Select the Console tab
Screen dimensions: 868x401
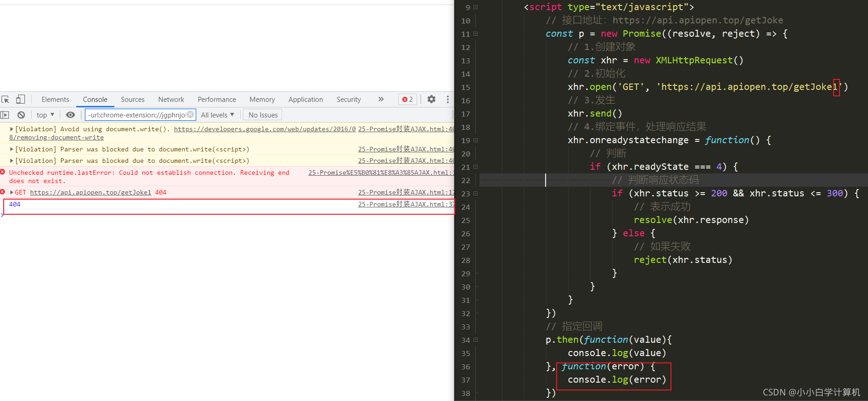point(95,99)
